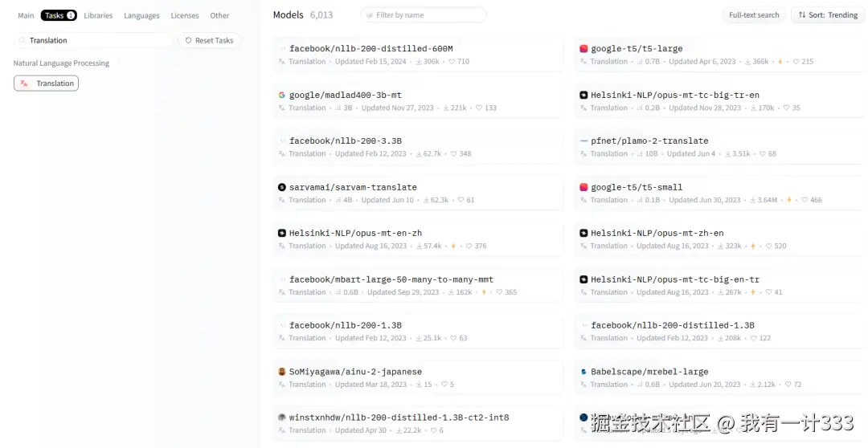Click heart icon on t5-large card
The width and height of the screenshot is (868, 448).
(x=796, y=61)
